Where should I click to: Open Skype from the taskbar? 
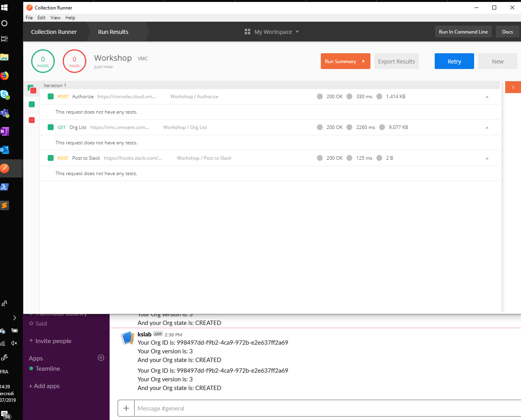click(x=4, y=95)
